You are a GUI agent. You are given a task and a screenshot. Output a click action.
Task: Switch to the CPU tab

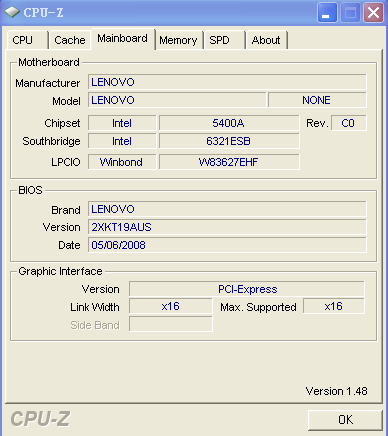coord(27,40)
